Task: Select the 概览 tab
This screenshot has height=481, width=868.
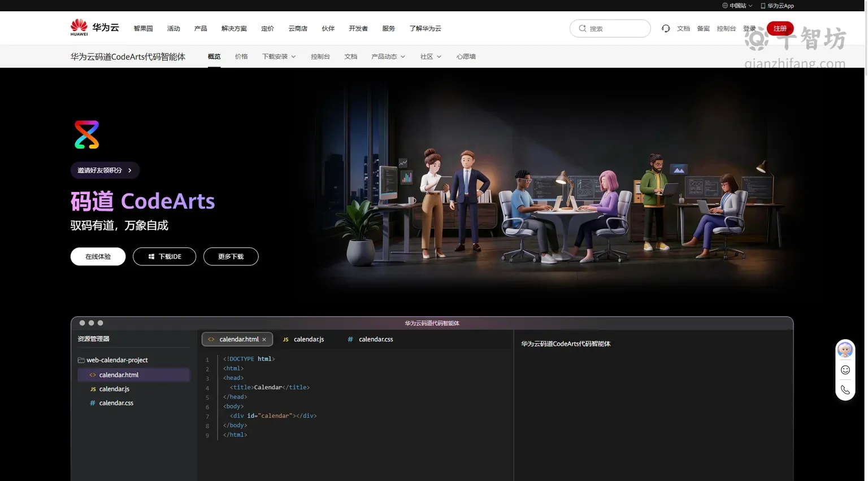Action: click(x=214, y=56)
